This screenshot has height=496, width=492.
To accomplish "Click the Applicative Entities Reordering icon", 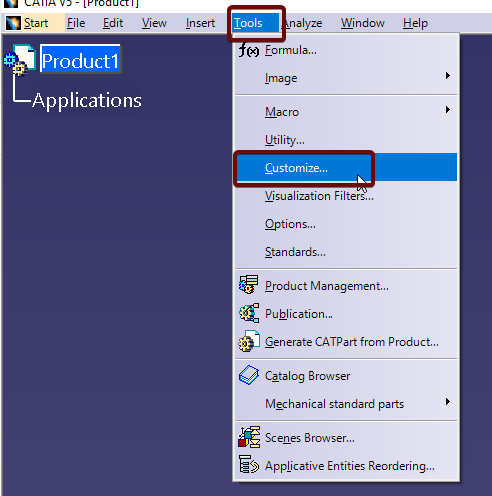I will tap(249, 464).
